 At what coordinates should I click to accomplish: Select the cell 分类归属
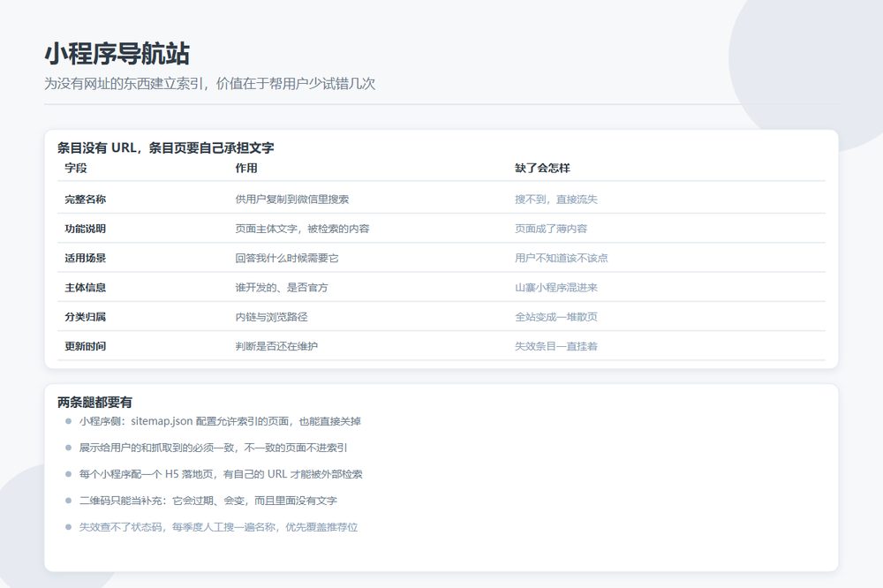(85, 317)
